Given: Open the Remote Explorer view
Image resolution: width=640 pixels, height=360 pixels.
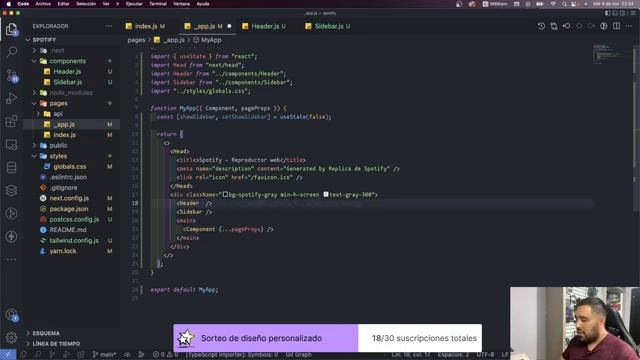Looking at the screenshot, I should tap(11, 144).
